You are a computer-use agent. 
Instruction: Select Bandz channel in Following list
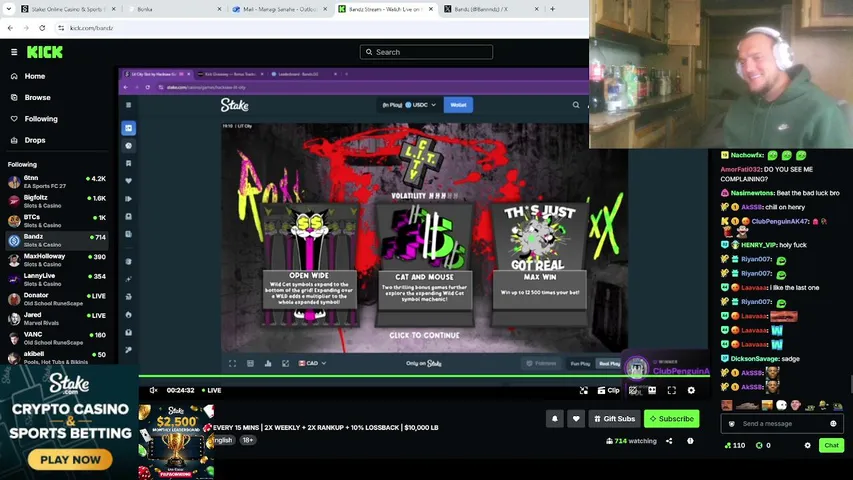[x=57, y=241]
